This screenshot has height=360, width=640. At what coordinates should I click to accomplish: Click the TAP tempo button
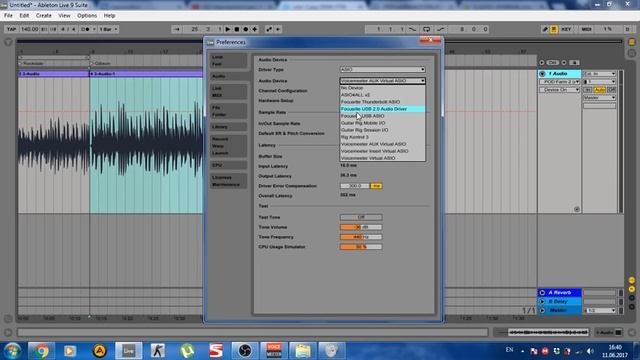(x=11, y=29)
